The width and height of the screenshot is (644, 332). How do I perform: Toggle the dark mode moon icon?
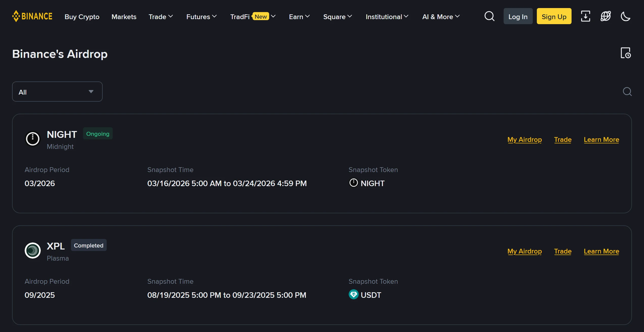[x=625, y=16]
